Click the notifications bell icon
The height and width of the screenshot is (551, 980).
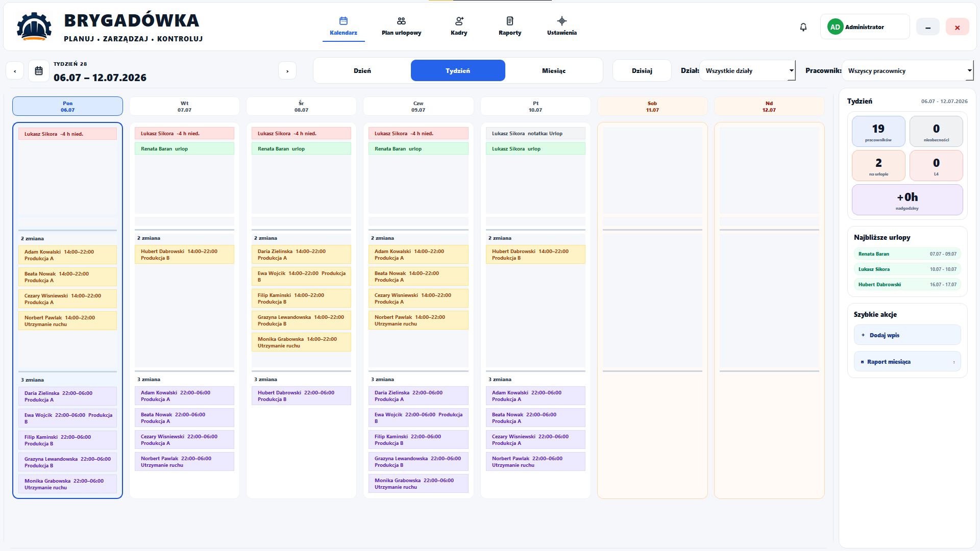[803, 27]
